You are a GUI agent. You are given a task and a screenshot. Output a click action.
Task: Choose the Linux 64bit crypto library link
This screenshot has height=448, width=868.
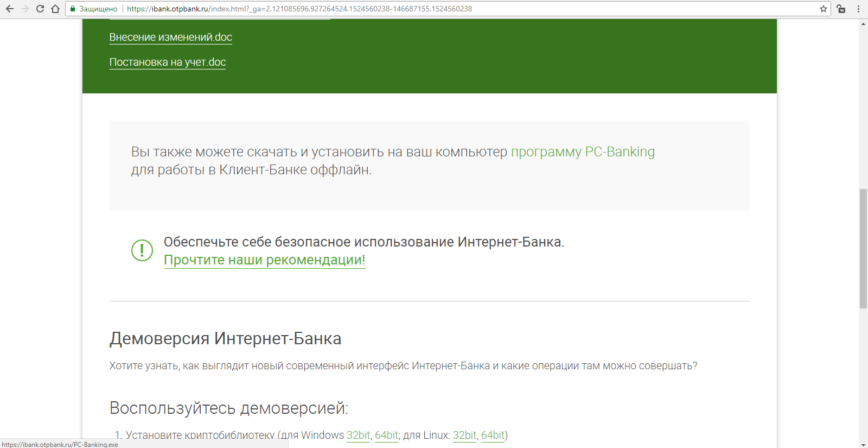pos(493,435)
